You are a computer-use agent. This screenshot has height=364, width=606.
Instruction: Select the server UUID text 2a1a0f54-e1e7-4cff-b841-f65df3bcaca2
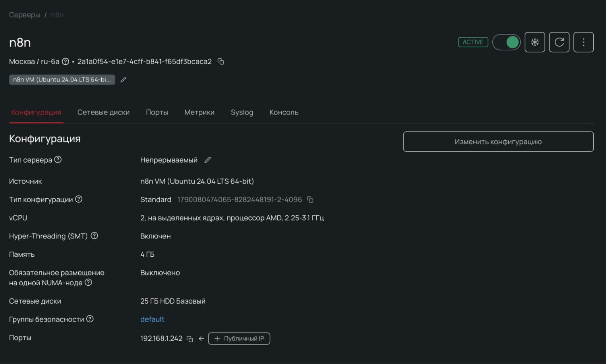(145, 62)
